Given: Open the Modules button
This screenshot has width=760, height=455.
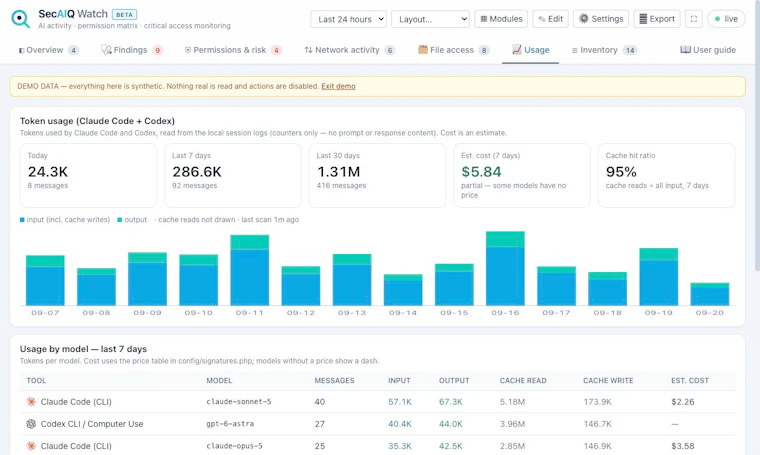Looking at the screenshot, I should [501, 19].
